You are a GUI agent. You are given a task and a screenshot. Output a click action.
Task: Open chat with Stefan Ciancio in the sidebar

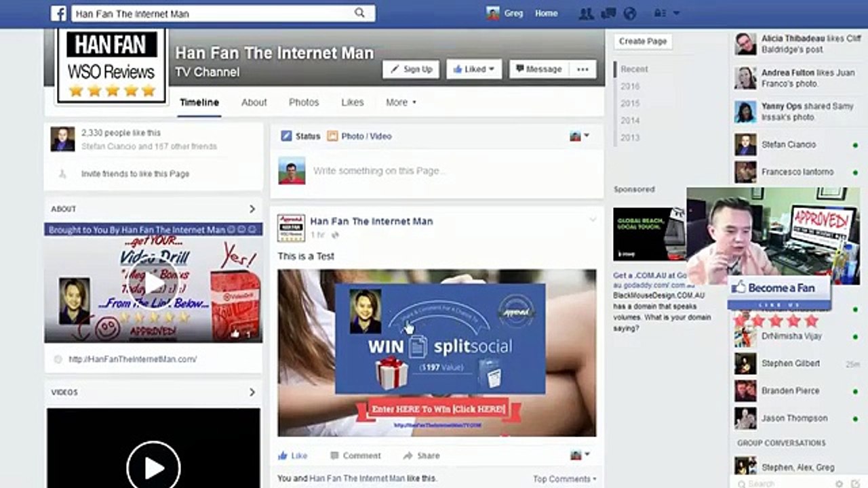tap(797, 144)
